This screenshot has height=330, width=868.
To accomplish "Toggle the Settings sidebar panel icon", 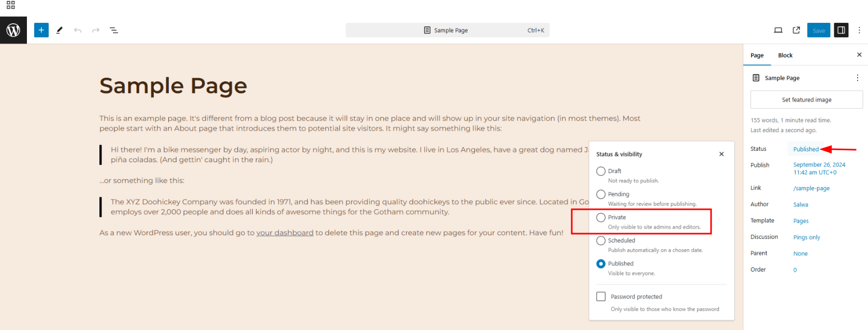I will coord(841,30).
